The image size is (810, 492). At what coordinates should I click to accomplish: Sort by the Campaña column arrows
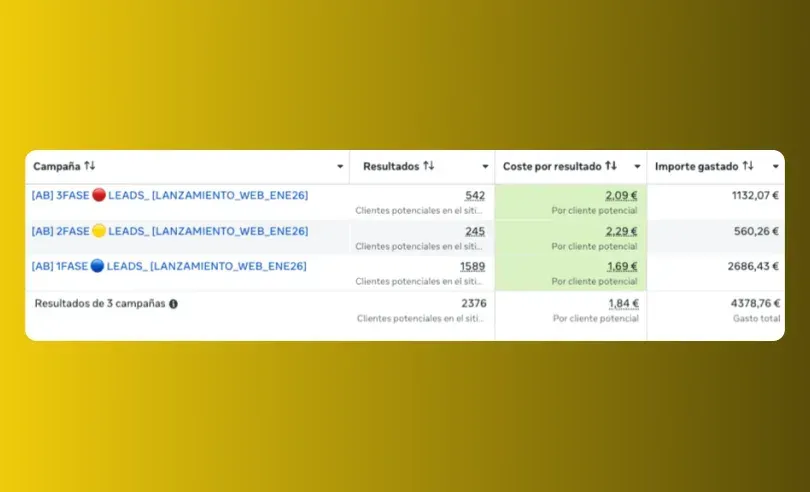(x=90, y=166)
